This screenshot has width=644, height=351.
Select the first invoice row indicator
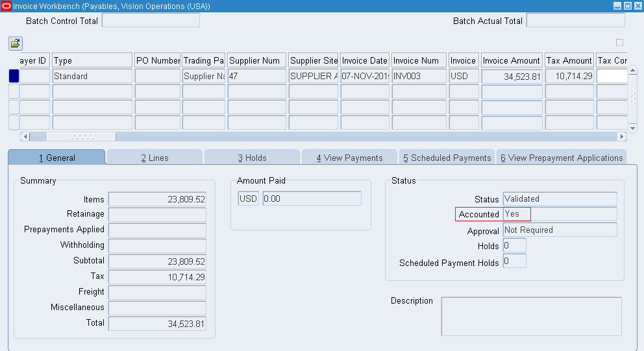pos(14,76)
